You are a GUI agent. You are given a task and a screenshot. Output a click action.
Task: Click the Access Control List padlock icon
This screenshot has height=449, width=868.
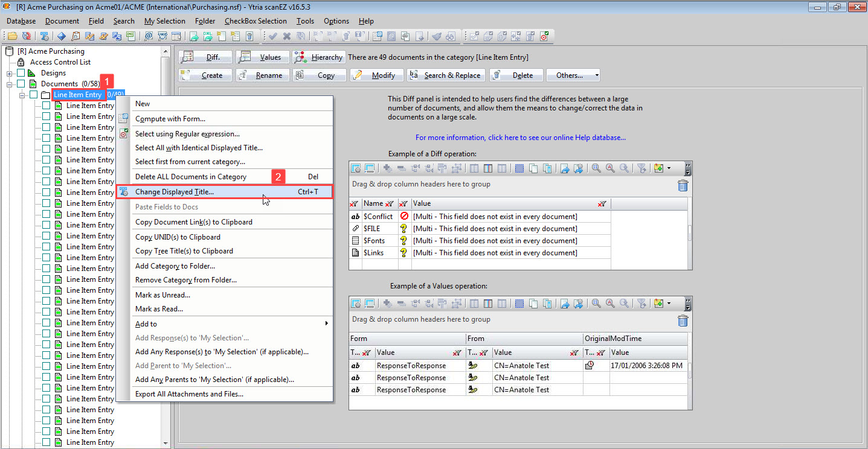pyautogui.click(x=21, y=62)
